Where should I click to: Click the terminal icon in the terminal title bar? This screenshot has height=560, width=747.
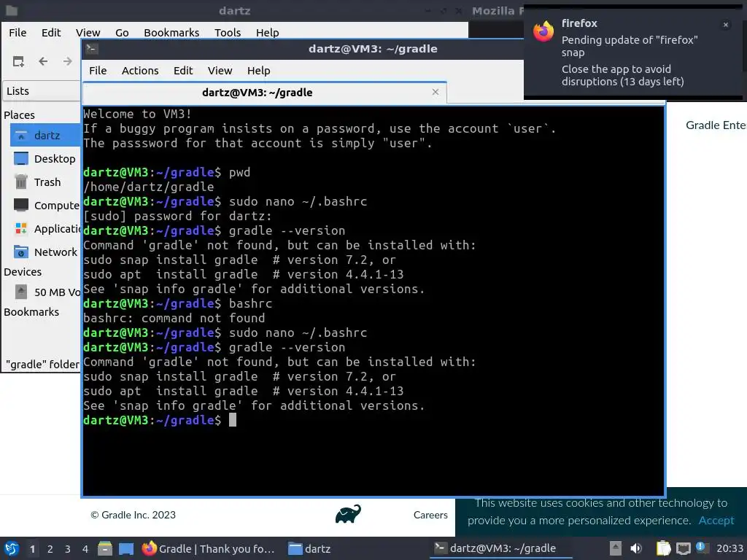tap(92, 48)
